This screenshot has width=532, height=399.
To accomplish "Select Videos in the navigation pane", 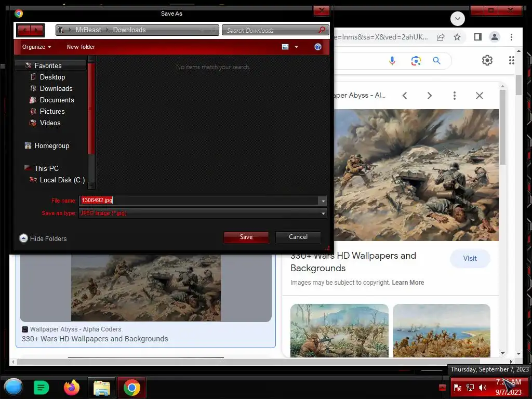I will tap(49, 123).
